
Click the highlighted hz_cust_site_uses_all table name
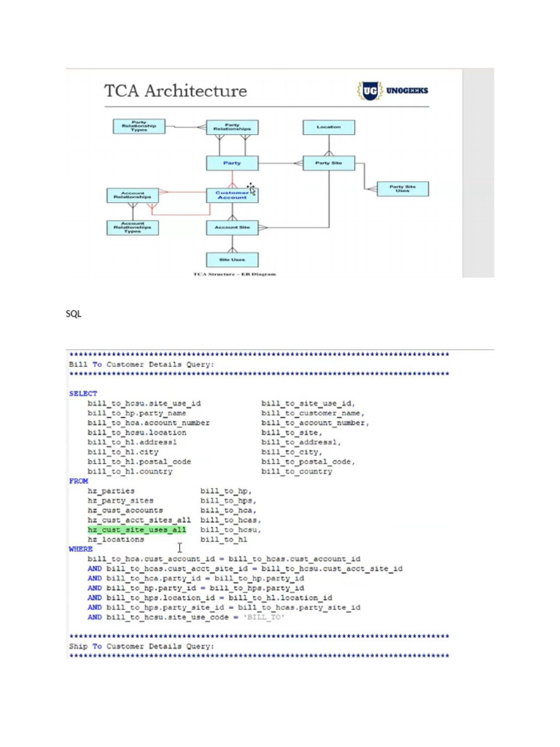(x=136, y=530)
